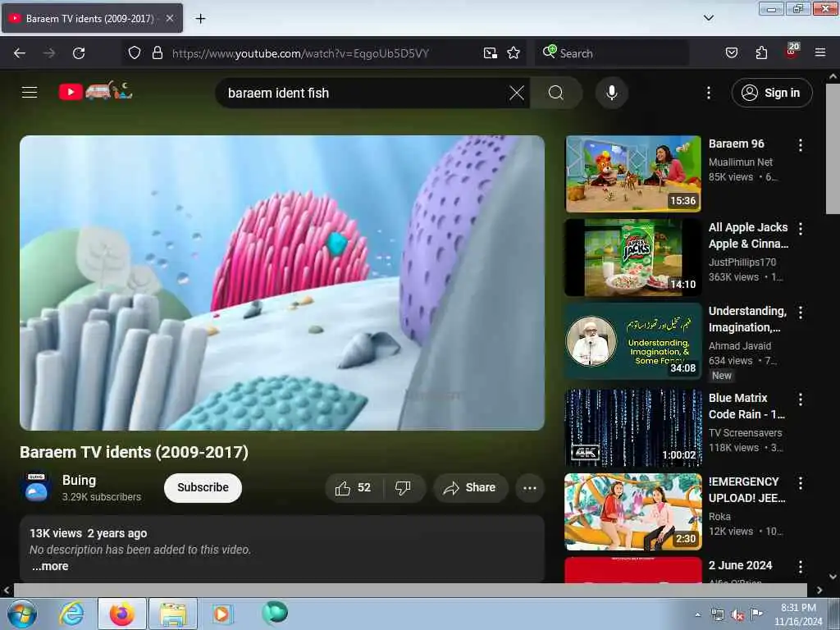
Task: Click the muted volume tray icon
Action: (737, 614)
